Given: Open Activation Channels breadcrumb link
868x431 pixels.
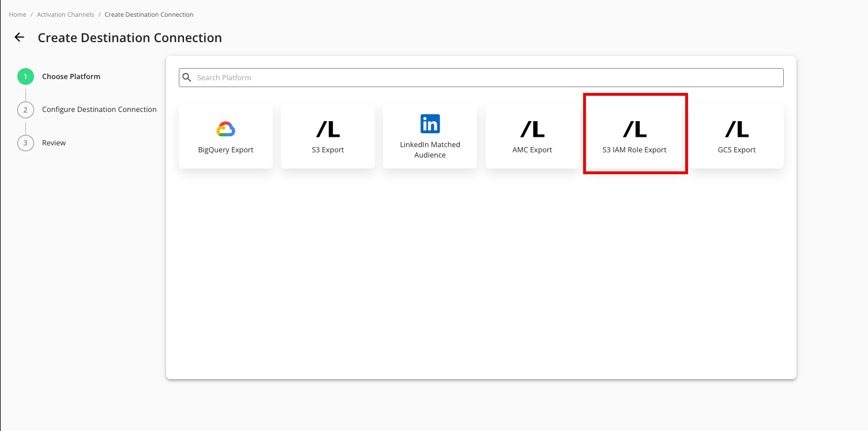Looking at the screenshot, I should point(65,14).
